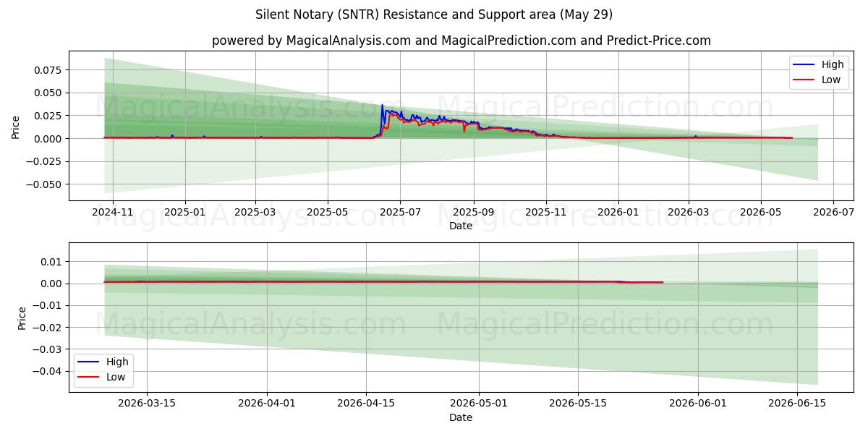Click the 'Date' x-axis label of the top chart
Viewport: 868px width, 434px height.
(461, 226)
